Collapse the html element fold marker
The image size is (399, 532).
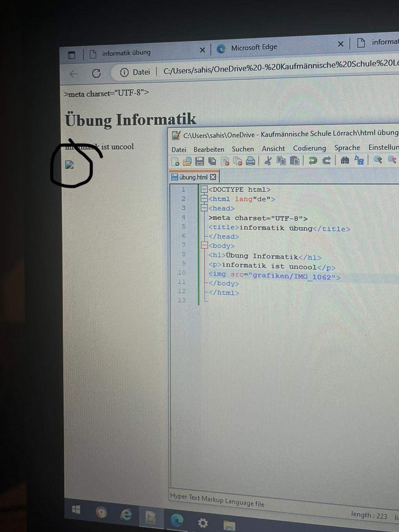[204, 199]
